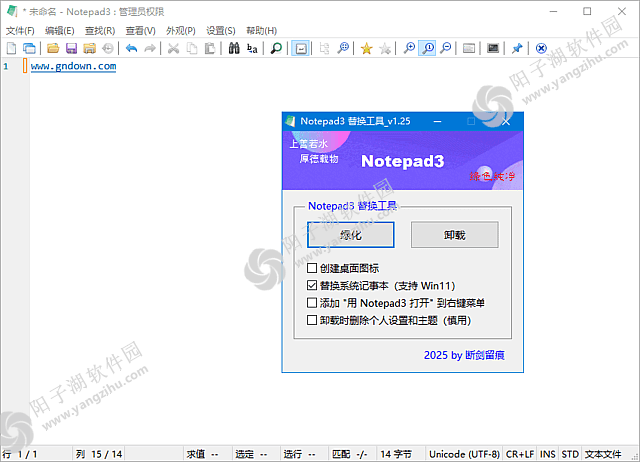Viewport: 640px width, 462px height.
Task: Click the greyed toggle folds icon
Action: coord(324,49)
